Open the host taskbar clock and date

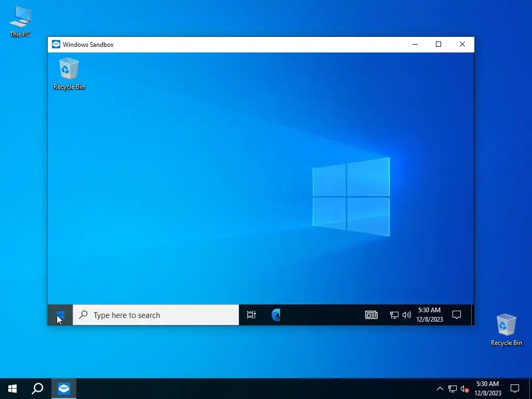click(x=487, y=389)
